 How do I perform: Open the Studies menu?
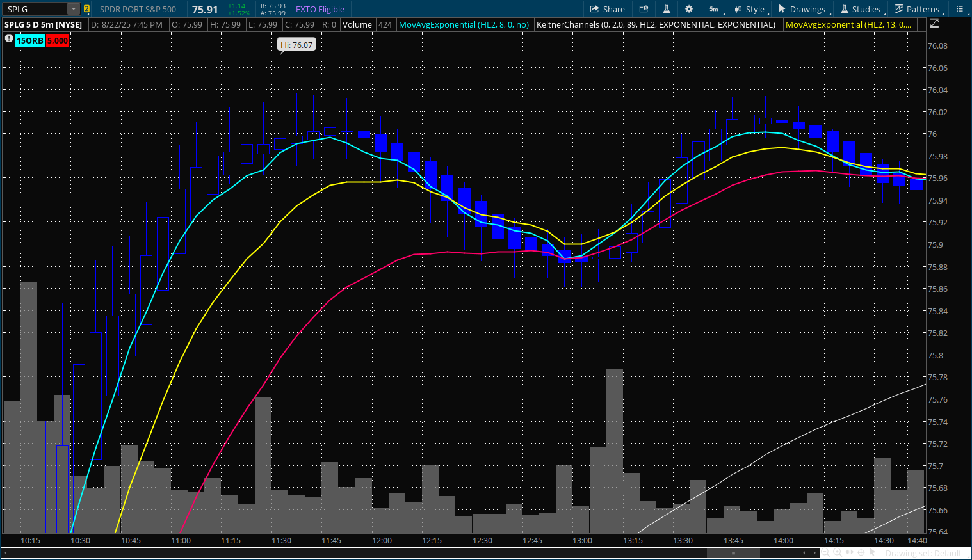860,9
